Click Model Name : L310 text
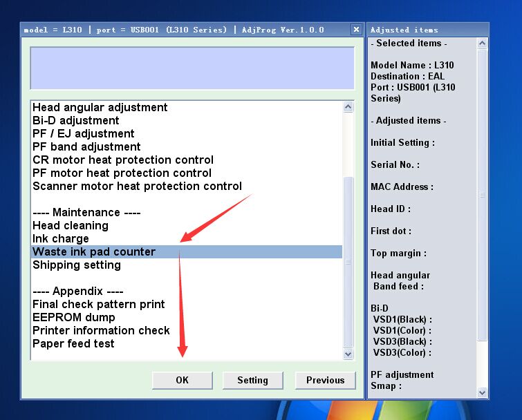The height and width of the screenshot is (420, 522). click(412, 65)
